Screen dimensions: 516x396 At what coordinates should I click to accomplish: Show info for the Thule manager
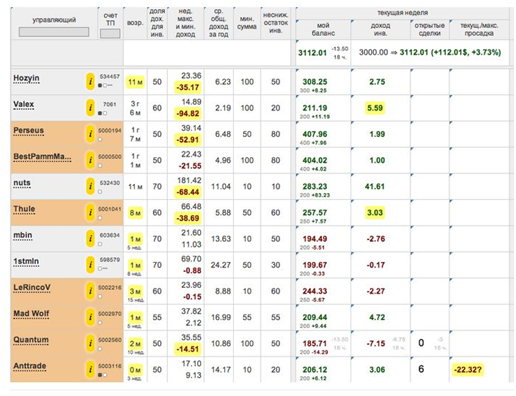click(x=90, y=212)
